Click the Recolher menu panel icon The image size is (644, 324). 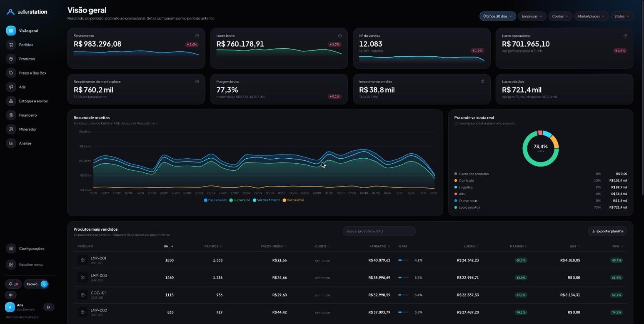[11, 264]
